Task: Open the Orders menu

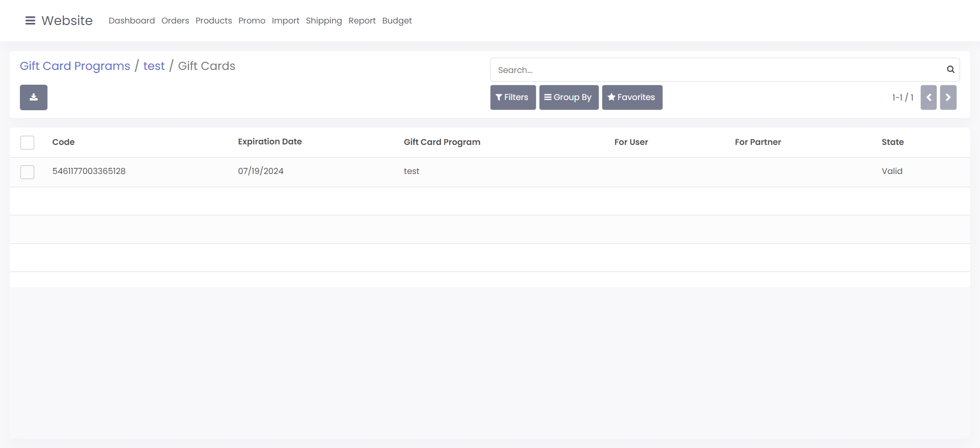Action: tap(175, 20)
